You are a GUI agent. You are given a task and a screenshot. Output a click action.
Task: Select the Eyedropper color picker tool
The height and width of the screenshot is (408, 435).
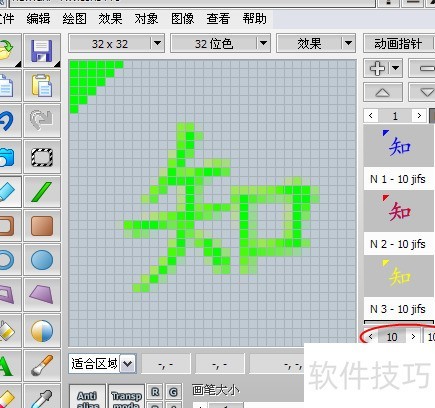[x=42, y=397]
